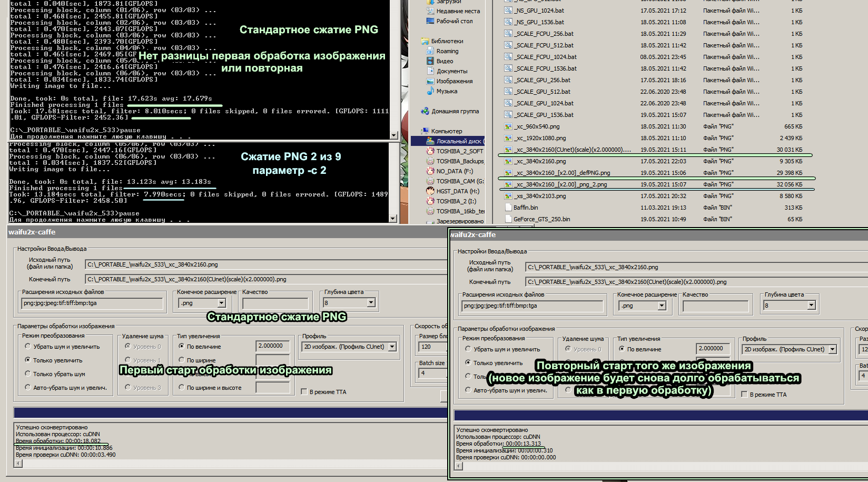Click the Рабочий стол icon in sidebar
This screenshot has width=868, height=482.
[430, 21]
